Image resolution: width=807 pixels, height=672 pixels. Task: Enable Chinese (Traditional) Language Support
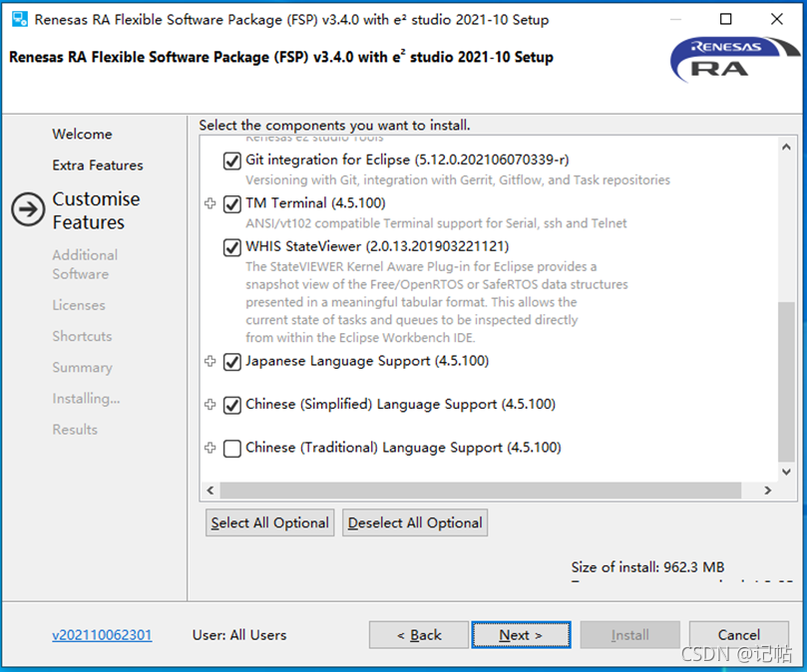click(x=231, y=448)
